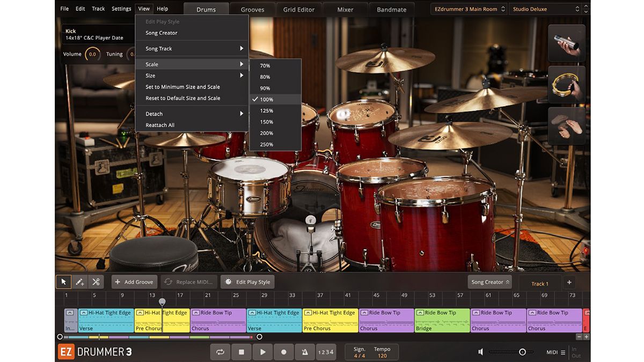Select the shaker percussion thumbnail

point(567,43)
